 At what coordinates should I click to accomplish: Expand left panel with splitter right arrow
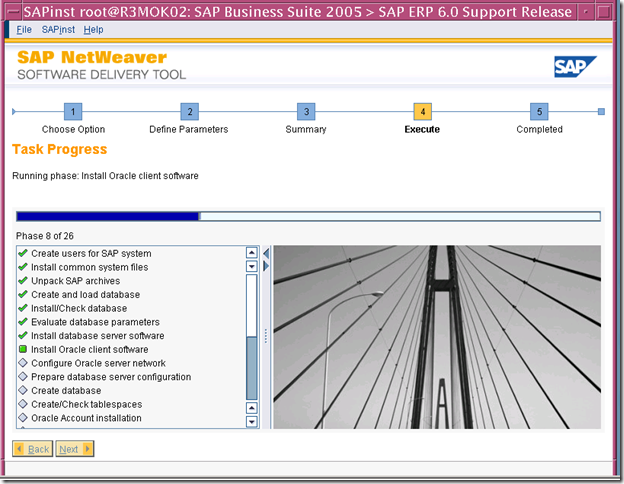[x=266, y=266]
